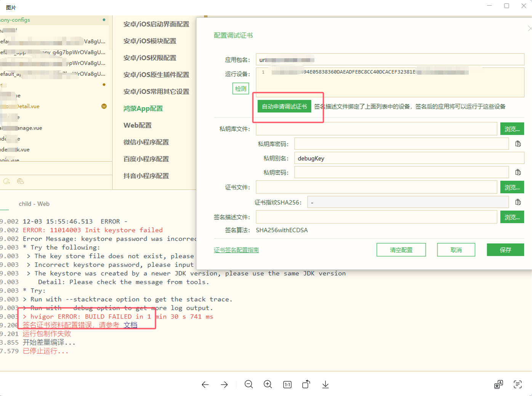Click the green 保存 button
The width and height of the screenshot is (532, 396).
(x=505, y=250)
